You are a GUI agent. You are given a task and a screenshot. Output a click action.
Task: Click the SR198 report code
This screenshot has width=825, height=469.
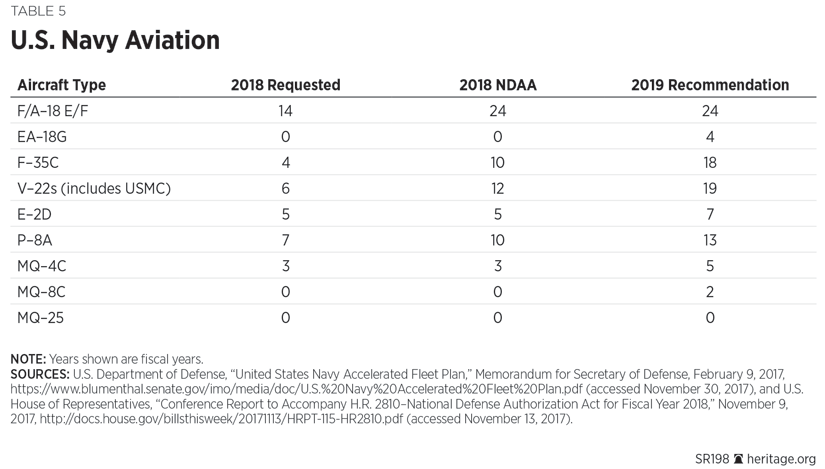tap(712, 459)
